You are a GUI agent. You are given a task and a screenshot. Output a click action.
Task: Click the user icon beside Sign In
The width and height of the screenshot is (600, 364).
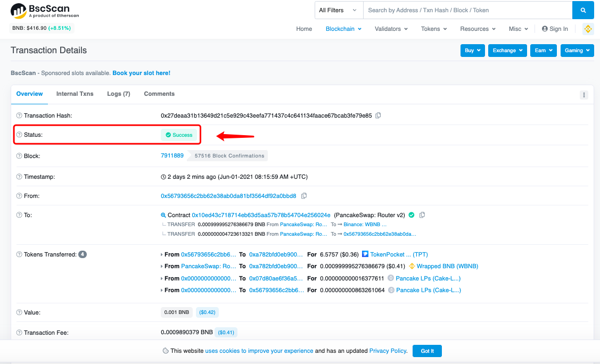[545, 29]
